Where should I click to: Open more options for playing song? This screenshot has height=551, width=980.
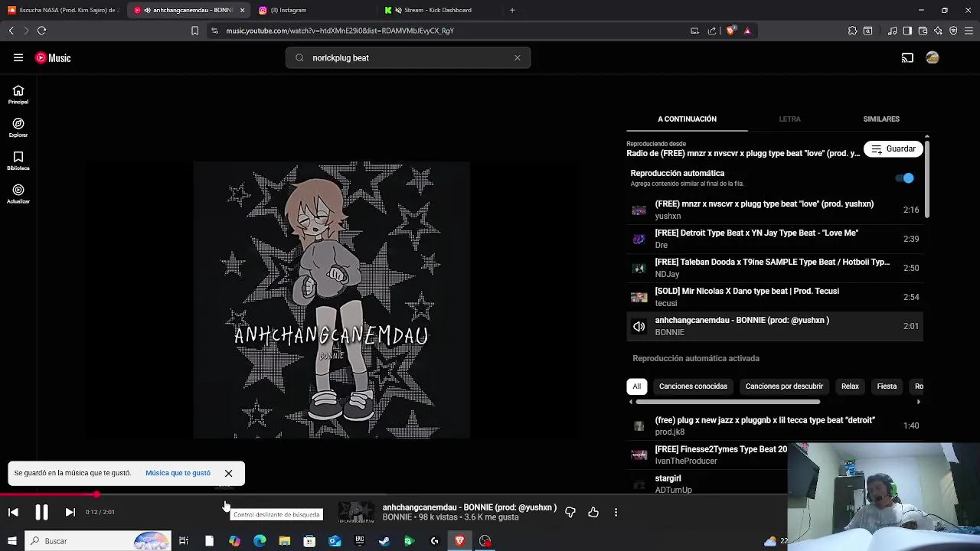[616, 512]
